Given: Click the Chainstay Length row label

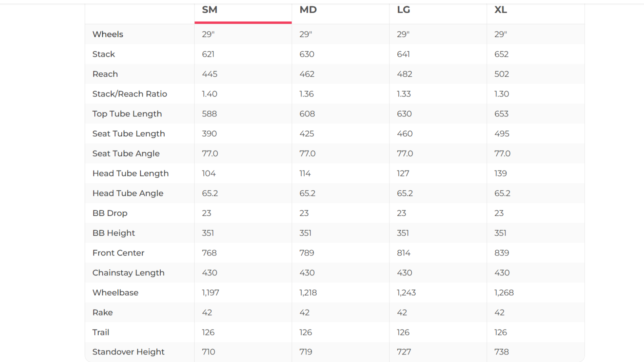Looking at the screenshot, I should tap(128, 273).
